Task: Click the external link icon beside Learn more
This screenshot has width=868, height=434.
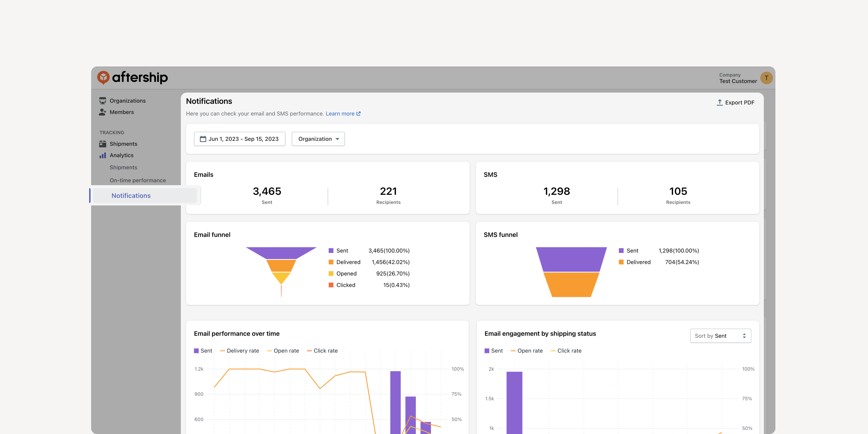Action: 358,113
